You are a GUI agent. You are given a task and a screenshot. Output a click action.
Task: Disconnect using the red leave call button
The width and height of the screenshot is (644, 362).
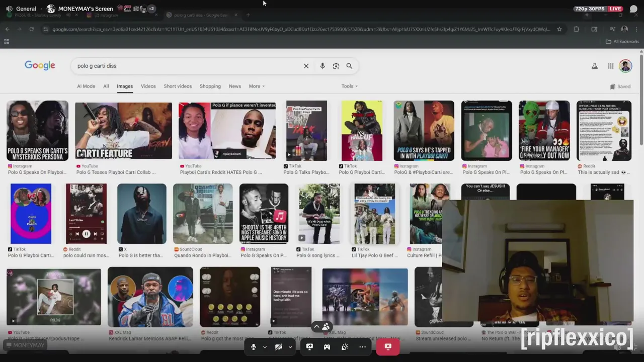(x=388, y=347)
